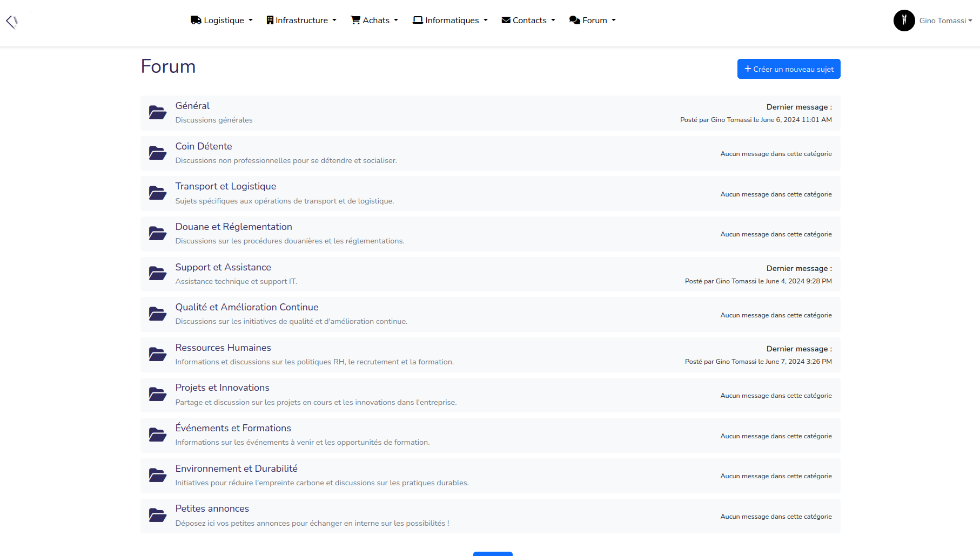The width and height of the screenshot is (980, 556).
Task: Click the folder icon beside Support et Assistance
Action: (157, 274)
